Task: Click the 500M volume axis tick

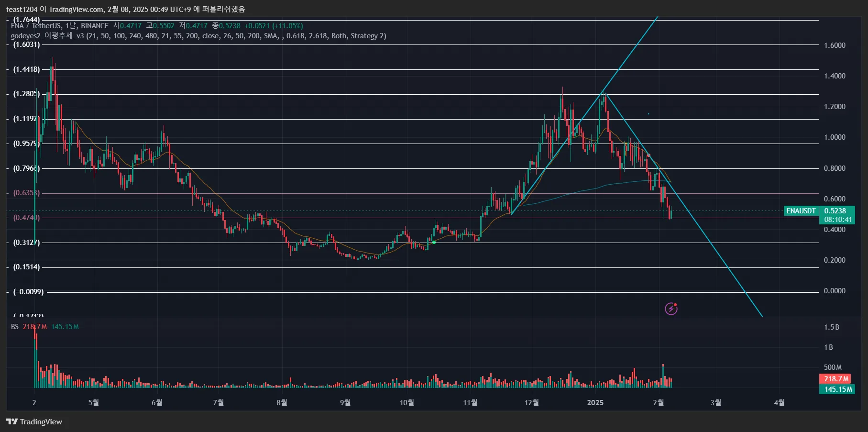Action: [833, 367]
